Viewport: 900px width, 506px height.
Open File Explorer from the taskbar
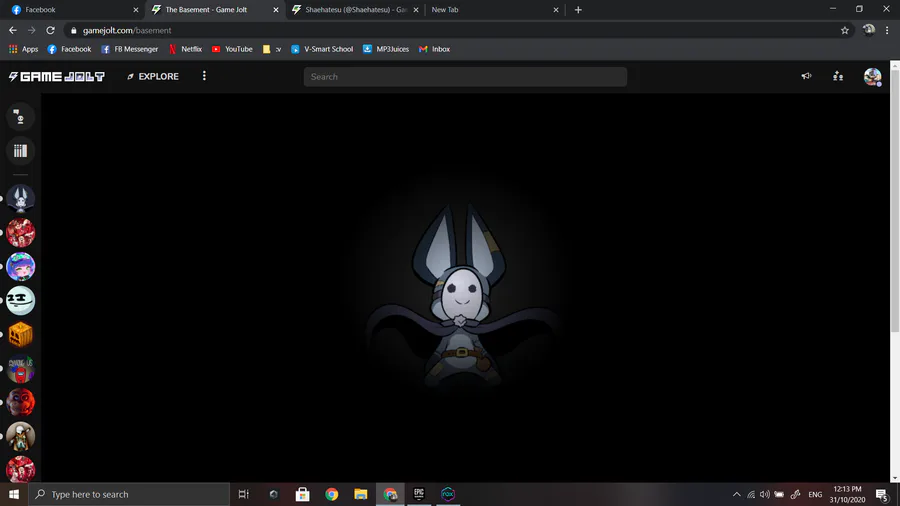click(x=360, y=494)
